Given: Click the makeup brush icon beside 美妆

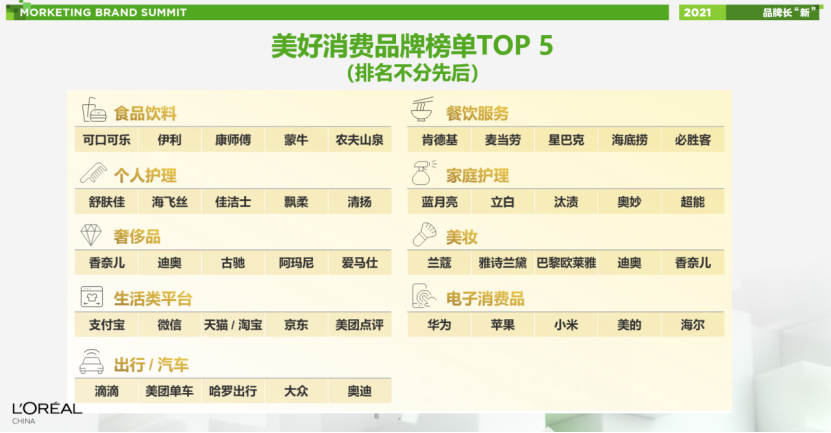Looking at the screenshot, I should tap(425, 235).
